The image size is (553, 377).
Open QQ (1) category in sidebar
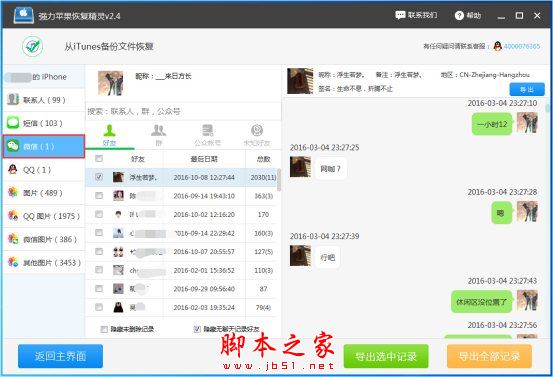point(44,170)
